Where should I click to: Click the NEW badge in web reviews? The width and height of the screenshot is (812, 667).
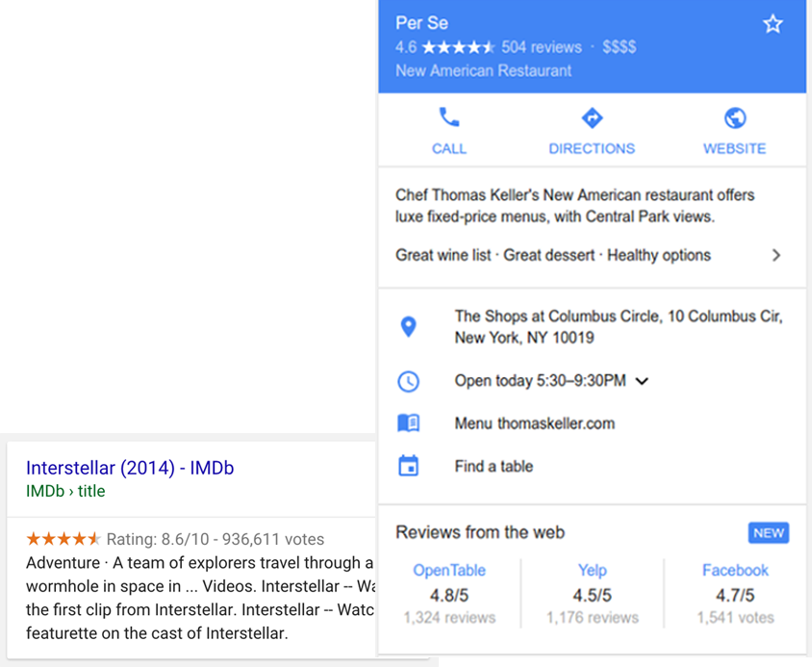tap(768, 533)
